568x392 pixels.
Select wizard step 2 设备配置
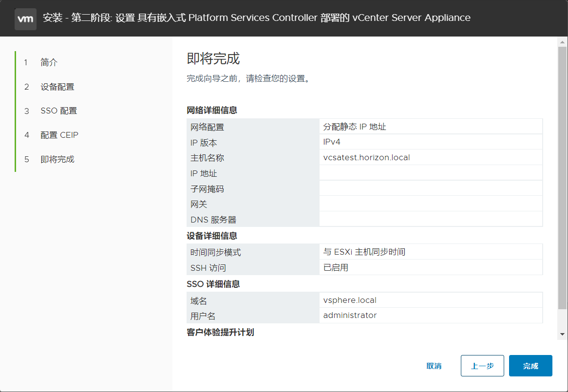pyautogui.click(x=54, y=86)
